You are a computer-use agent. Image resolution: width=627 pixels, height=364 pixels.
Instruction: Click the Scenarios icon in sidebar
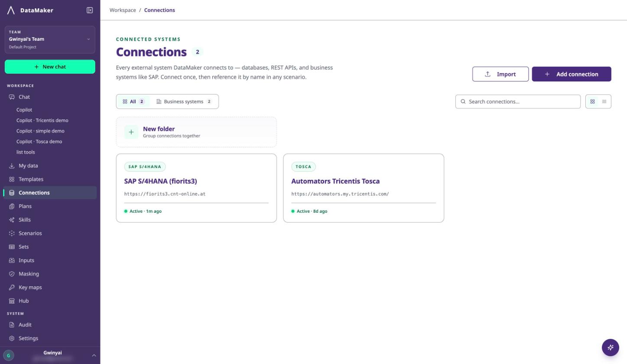[x=12, y=233]
